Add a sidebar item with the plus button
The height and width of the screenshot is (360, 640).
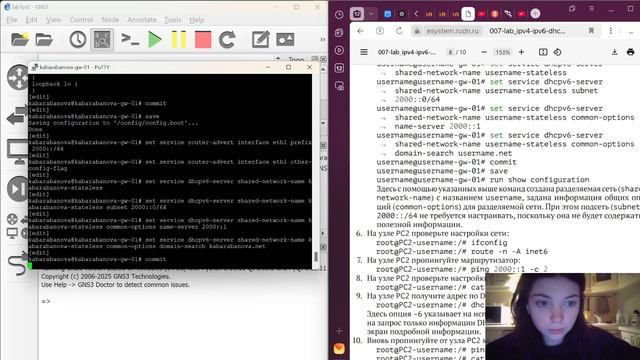click(x=339, y=331)
